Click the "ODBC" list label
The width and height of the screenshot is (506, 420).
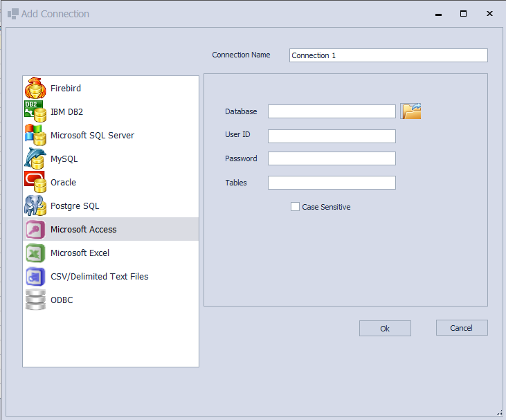pos(62,300)
